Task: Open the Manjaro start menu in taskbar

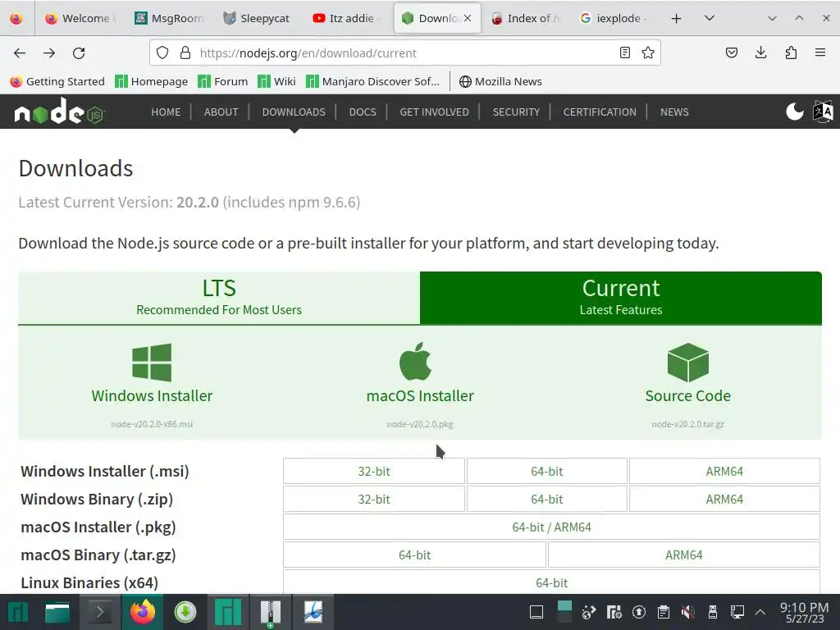Action: tap(18, 612)
